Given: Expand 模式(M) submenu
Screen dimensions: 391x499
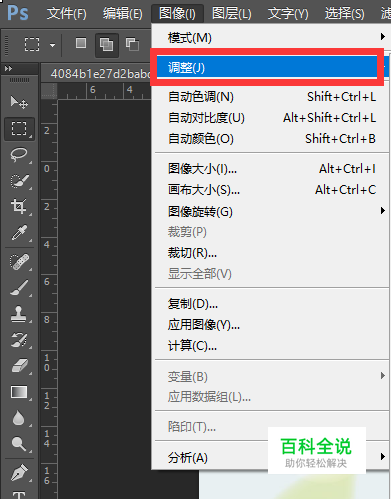Looking at the screenshot, I should 271,38.
